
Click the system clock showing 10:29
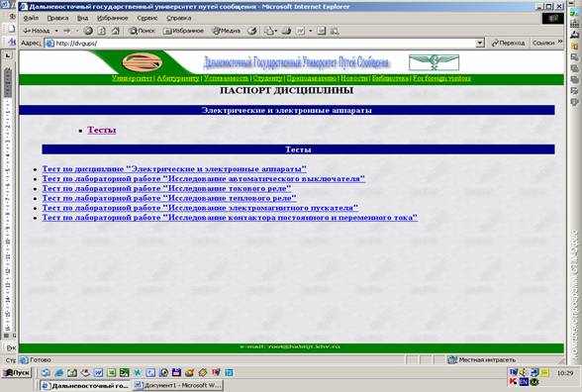tap(565, 373)
